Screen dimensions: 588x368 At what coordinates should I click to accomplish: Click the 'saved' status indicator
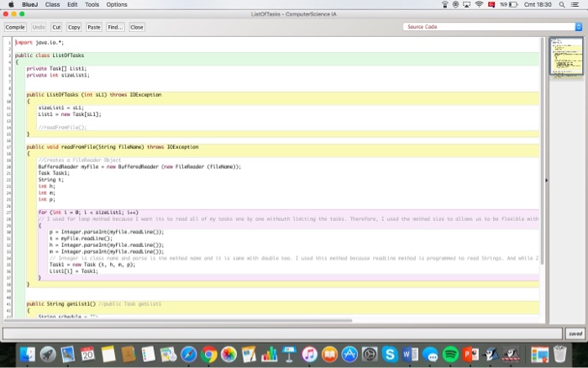pyautogui.click(x=575, y=334)
